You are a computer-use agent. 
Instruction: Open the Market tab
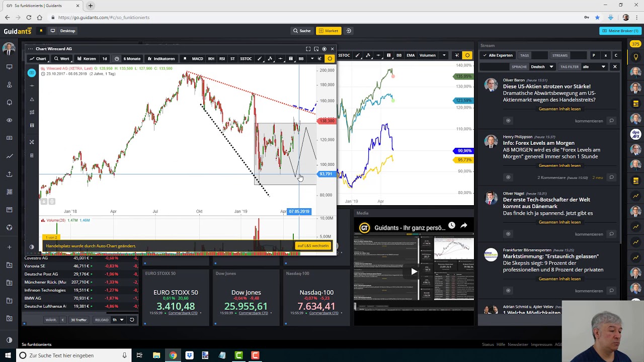click(x=328, y=31)
